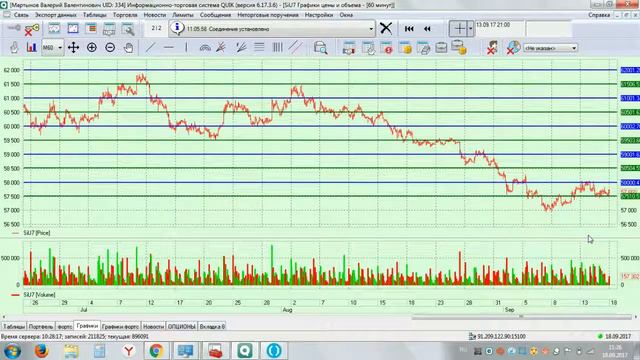Switch to the Графики форте tab
Screen dimensions: 640x360
[120, 327]
